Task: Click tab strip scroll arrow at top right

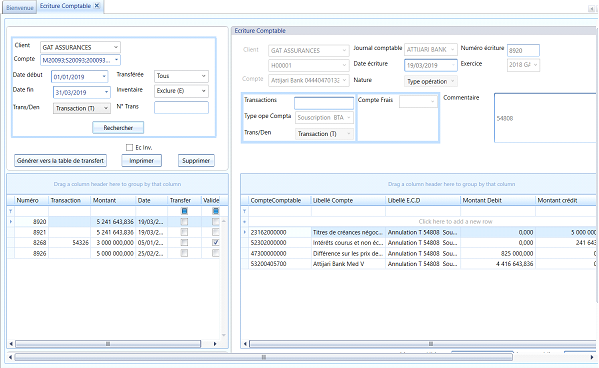Action: pos(591,8)
